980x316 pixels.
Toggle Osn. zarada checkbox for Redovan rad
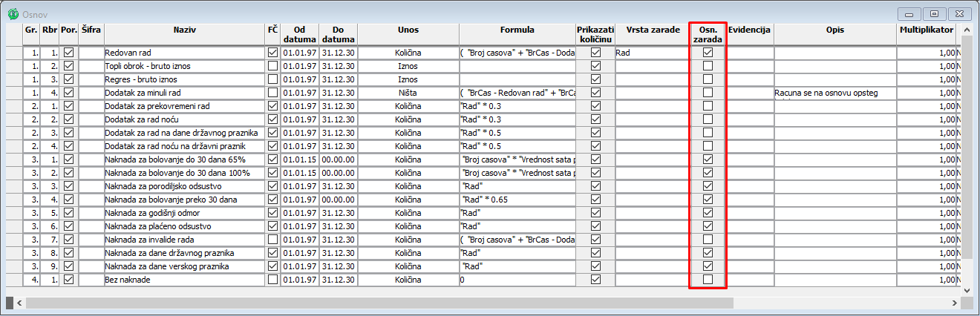pos(708,53)
